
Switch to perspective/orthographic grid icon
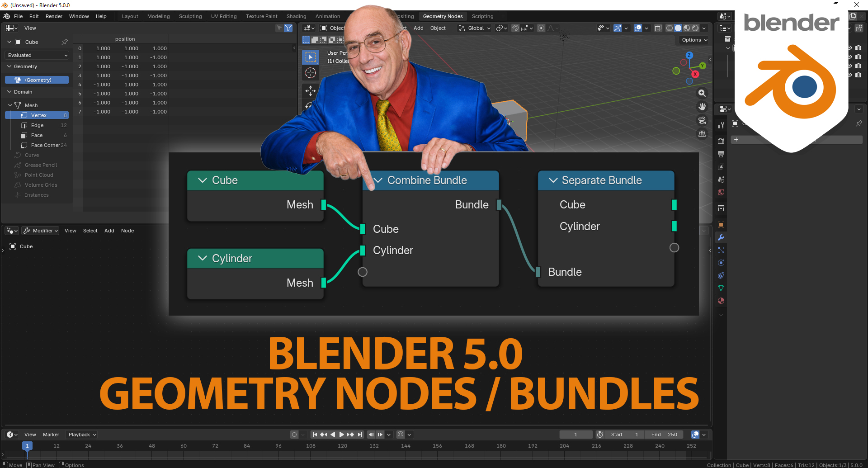[702, 134]
